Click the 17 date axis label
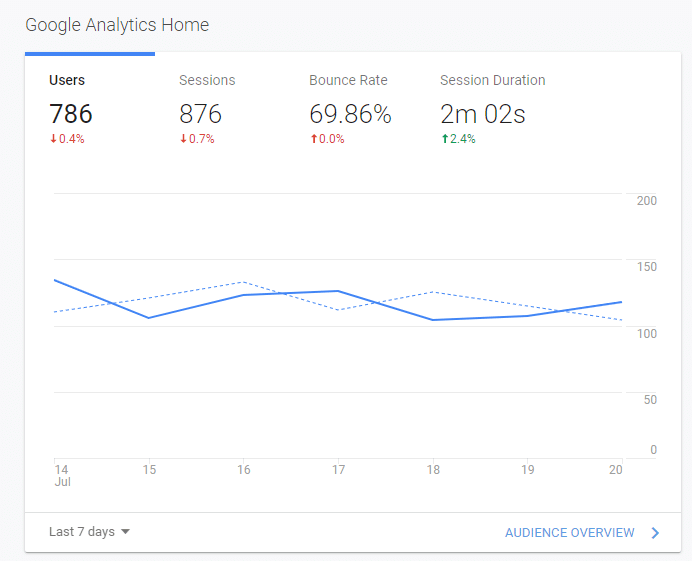The width and height of the screenshot is (692, 561). [x=338, y=469]
